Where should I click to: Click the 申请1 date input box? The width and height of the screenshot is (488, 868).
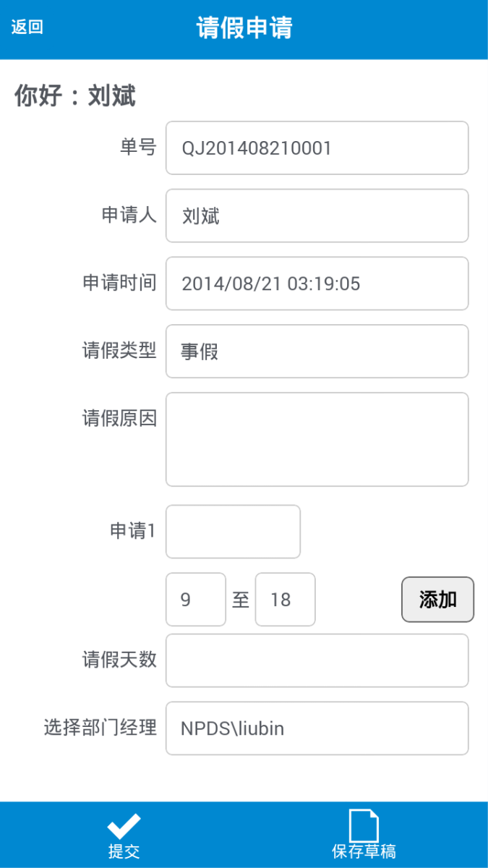pyautogui.click(x=233, y=532)
